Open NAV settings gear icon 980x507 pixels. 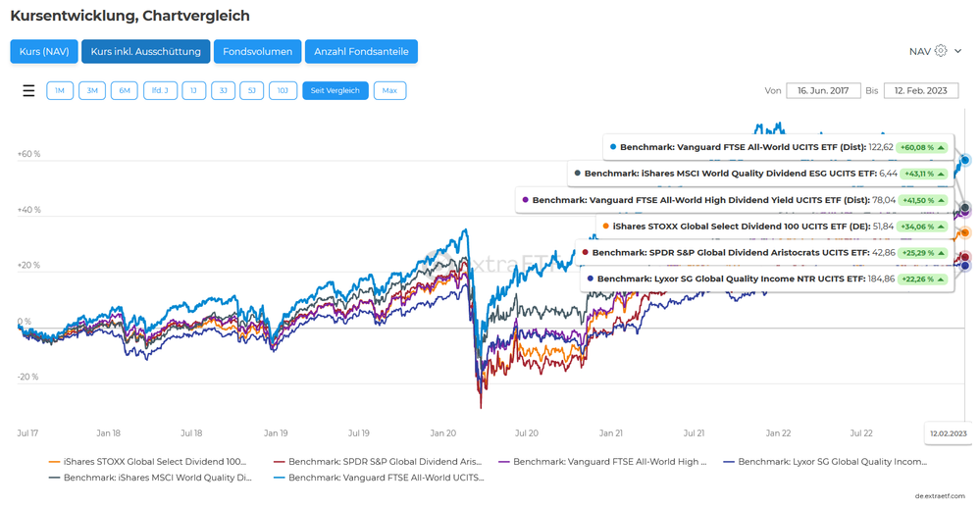point(941,51)
